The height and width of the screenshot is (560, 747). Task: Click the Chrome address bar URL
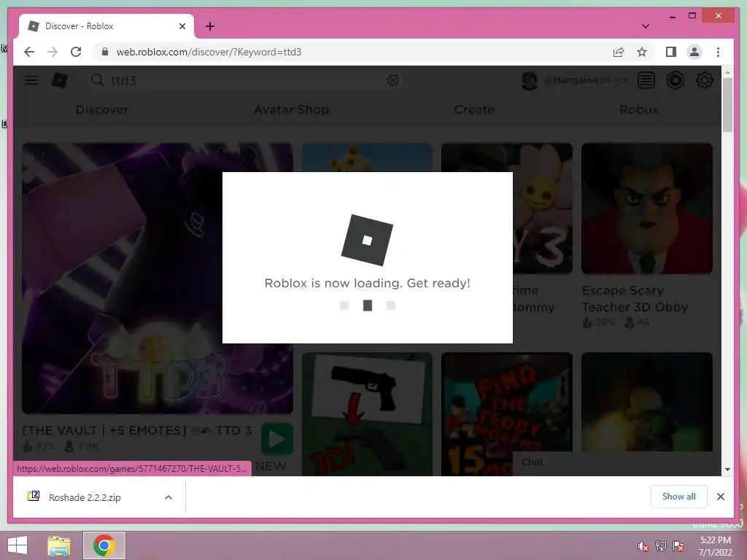pos(209,52)
